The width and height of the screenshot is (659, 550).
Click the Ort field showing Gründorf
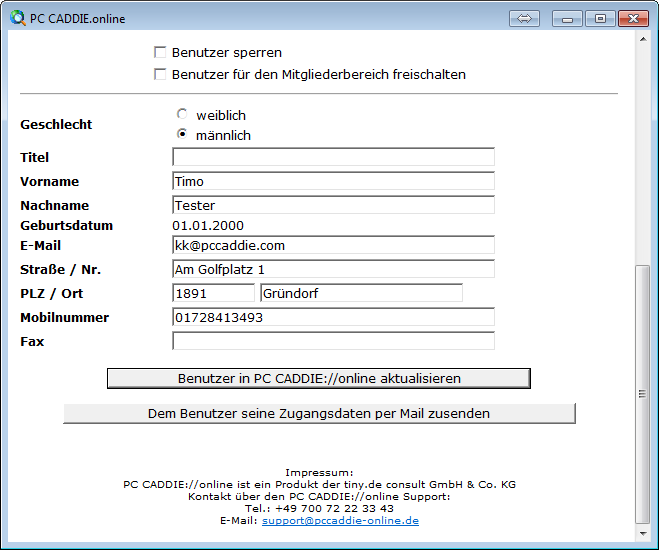(361, 292)
